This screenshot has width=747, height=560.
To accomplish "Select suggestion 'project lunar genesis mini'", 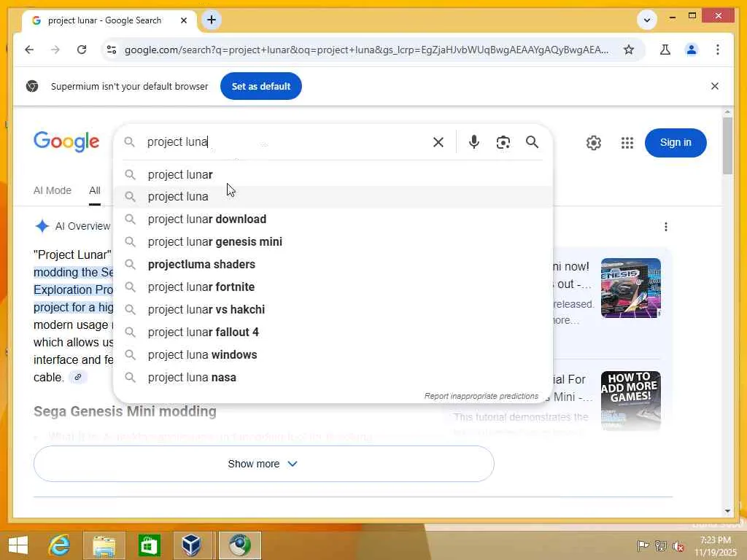I will pos(333,242).
